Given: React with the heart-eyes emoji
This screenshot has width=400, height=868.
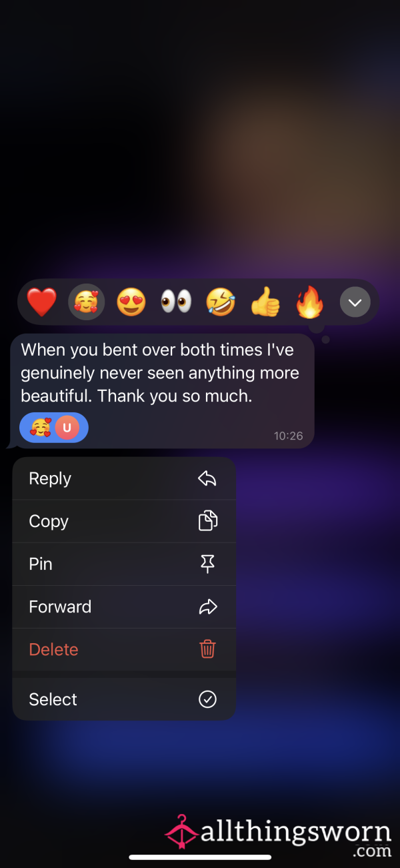Looking at the screenshot, I should point(131,303).
